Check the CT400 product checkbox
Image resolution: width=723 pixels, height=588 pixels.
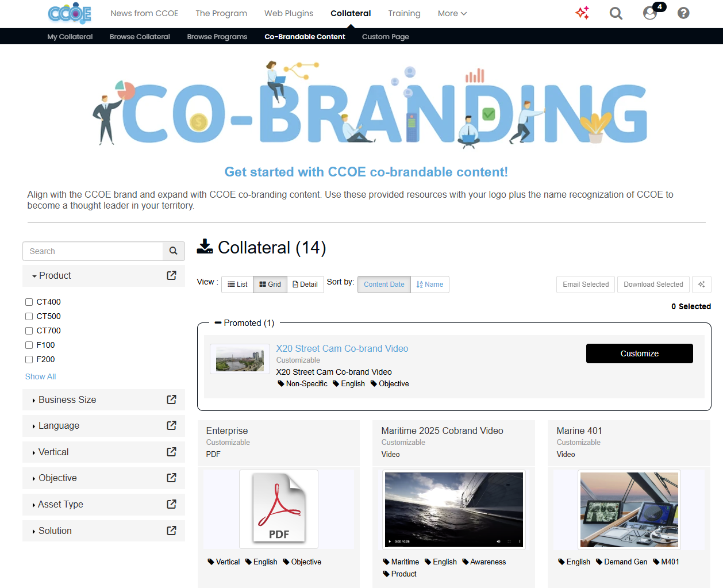[29, 302]
